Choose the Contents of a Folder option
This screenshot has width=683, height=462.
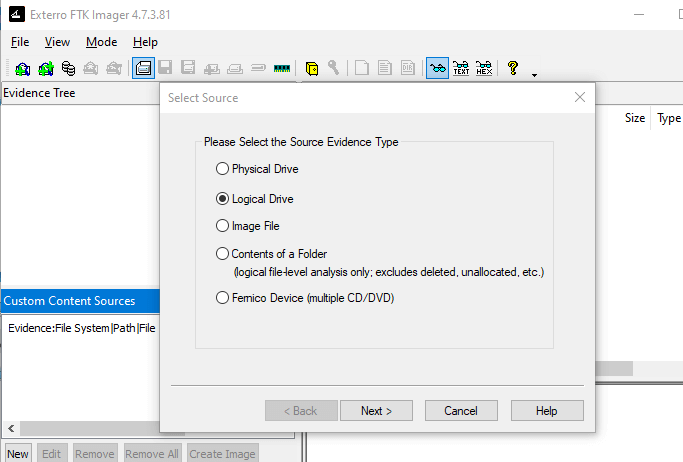(222, 254)
